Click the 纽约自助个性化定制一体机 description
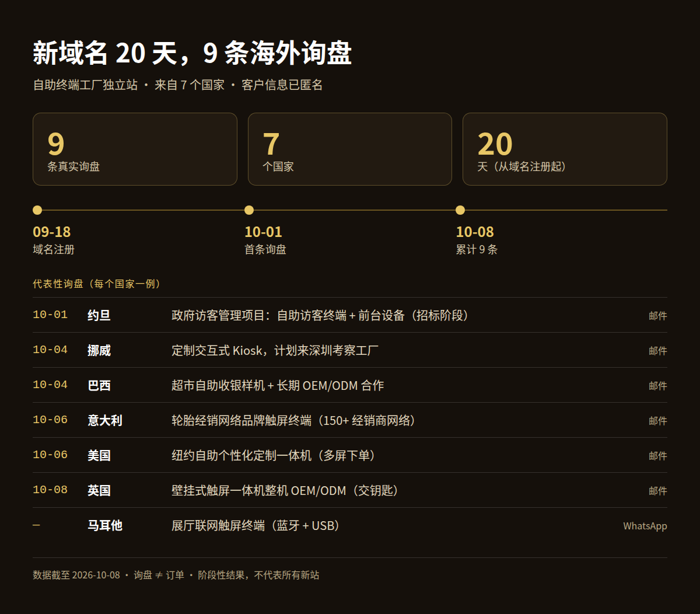The width and height of the screenshot is (700, 614). point(275,455)
